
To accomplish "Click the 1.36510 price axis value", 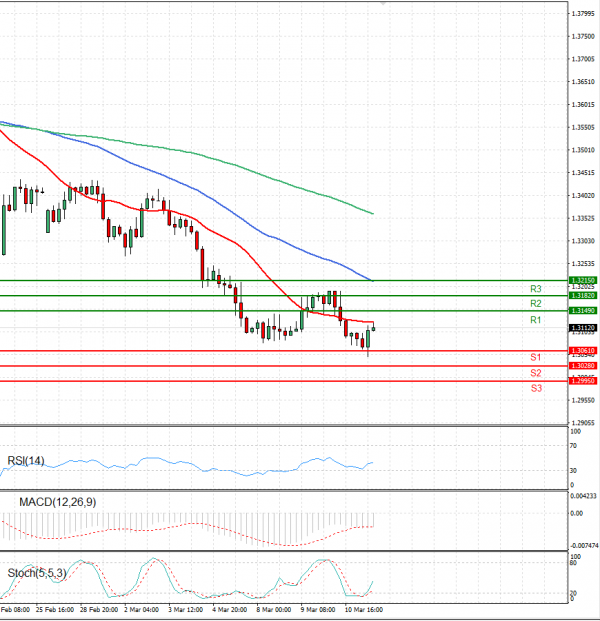I will coord(583,82).
